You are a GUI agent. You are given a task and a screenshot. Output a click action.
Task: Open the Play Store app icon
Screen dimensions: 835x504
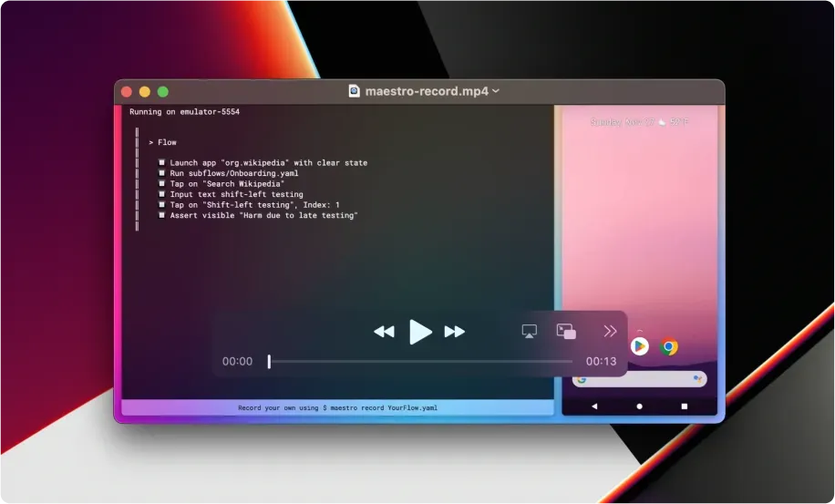(640, 346)
